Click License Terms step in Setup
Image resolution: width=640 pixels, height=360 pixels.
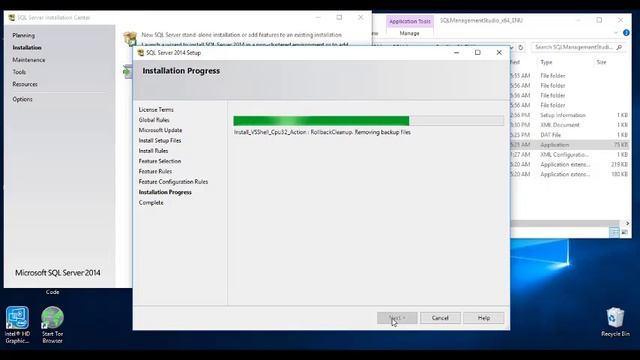point(156,110)
